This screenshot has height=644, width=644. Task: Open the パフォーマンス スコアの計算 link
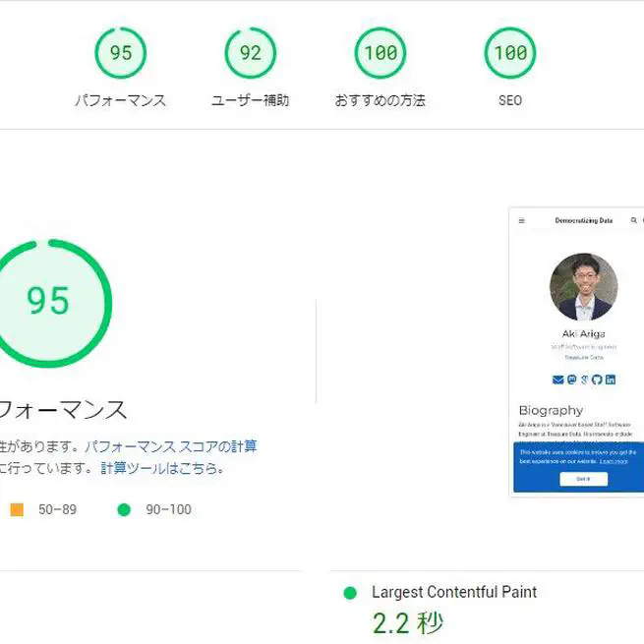[x=171, y=446]
